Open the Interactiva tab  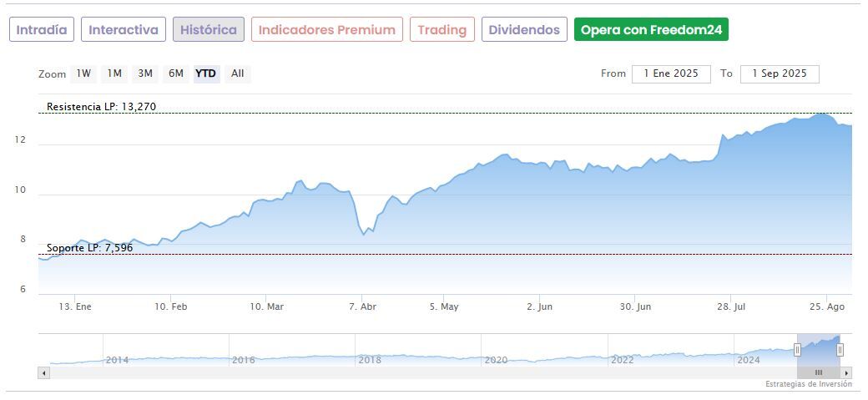click(124, 30)
